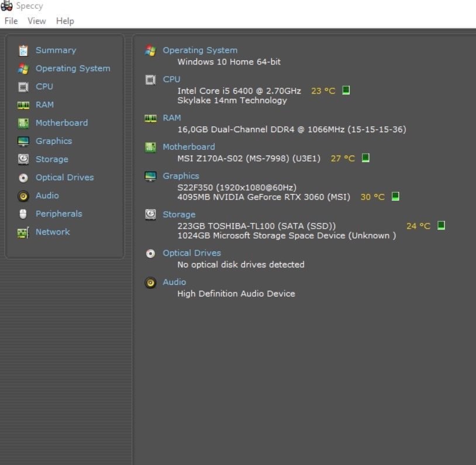Click the Peripherals mouse icon in sidebar
The height and width of the screenshot is (465, 476).
point(23,214)
